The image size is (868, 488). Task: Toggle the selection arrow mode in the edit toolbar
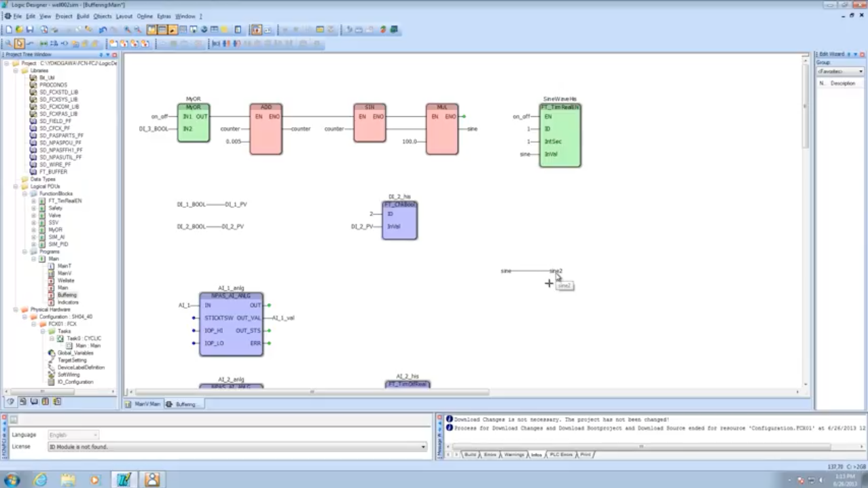pos(21,43)
